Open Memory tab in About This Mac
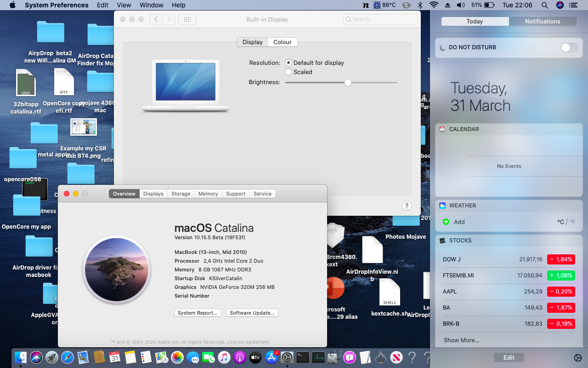This screenshot has width=588, height=368. pyautogui.click(x=208, y=194)
